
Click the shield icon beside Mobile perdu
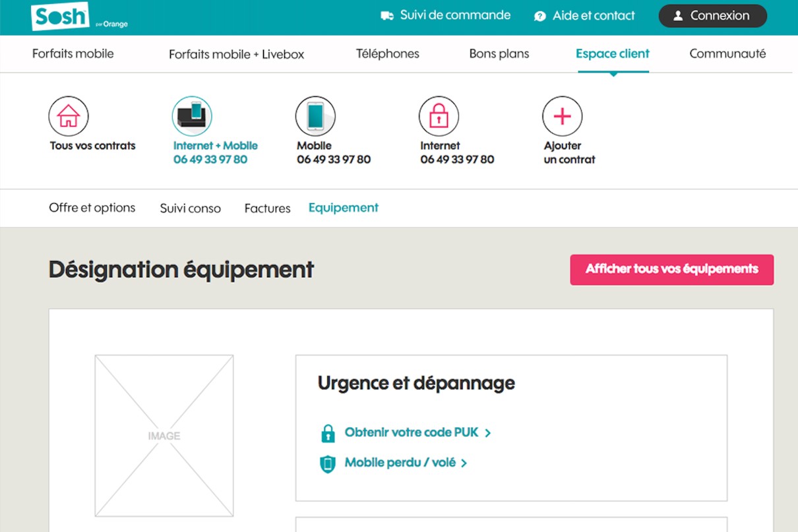point(328,463)
